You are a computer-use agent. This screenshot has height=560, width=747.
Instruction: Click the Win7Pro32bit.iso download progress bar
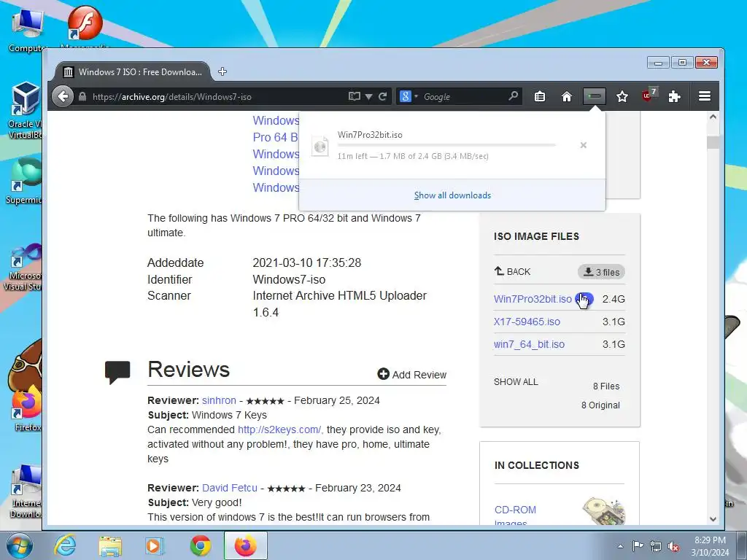click(446, 145)
